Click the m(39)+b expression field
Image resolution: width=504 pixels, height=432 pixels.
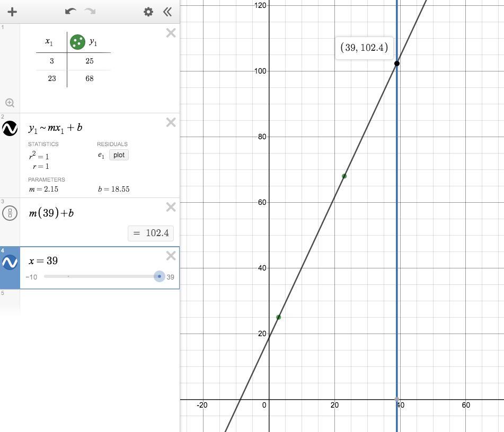pyautogui.click(x=51, y=213)
